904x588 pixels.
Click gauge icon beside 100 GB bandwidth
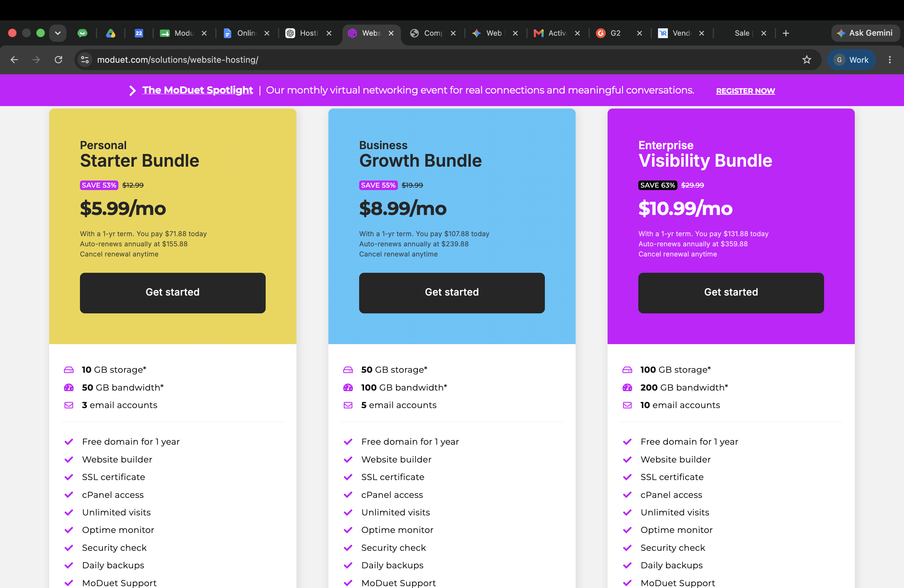point(348,387)
